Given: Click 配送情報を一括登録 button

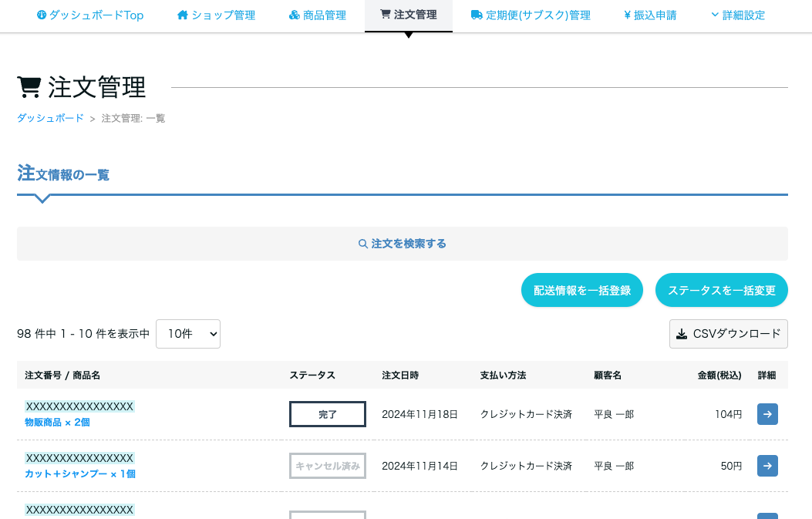Looking at the screenshot, I should [582, 290].
